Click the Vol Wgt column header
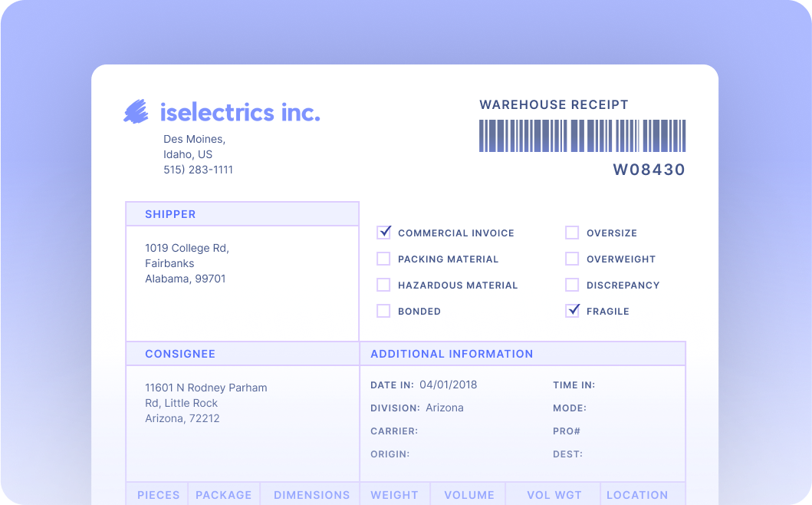 click(x=554, y=495)
